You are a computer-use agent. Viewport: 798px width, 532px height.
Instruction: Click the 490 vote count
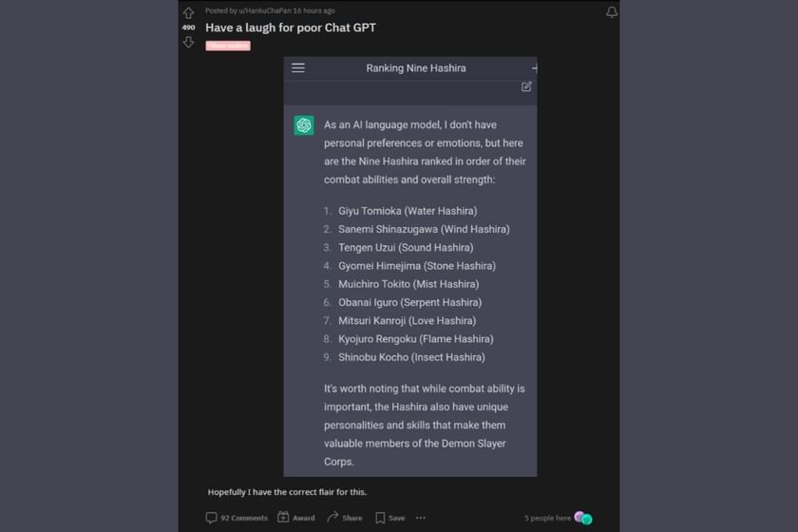click(x=188, y=28)
